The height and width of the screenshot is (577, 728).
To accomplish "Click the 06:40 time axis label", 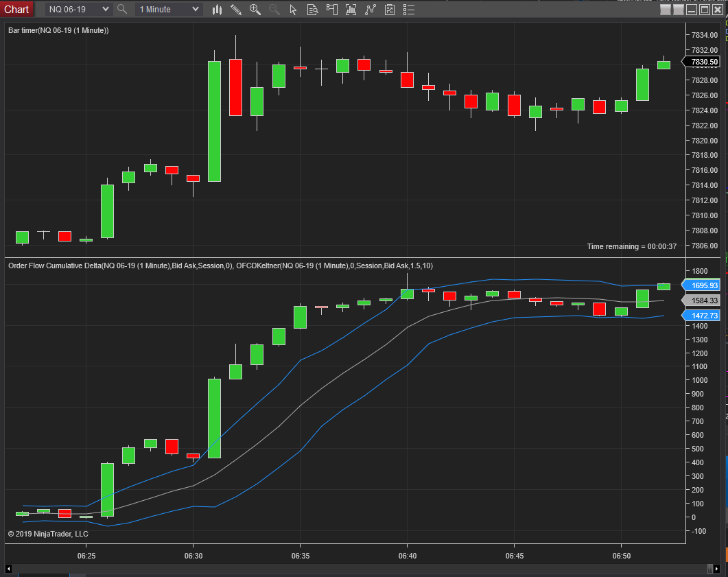I will [407, 556].
